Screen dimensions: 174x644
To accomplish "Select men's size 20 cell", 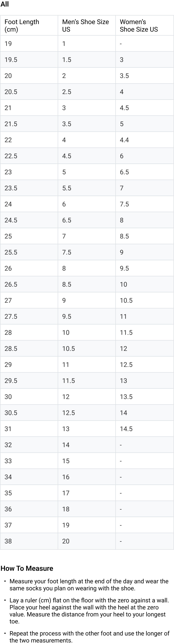I will pyautogui.click(x=87, y=541).
